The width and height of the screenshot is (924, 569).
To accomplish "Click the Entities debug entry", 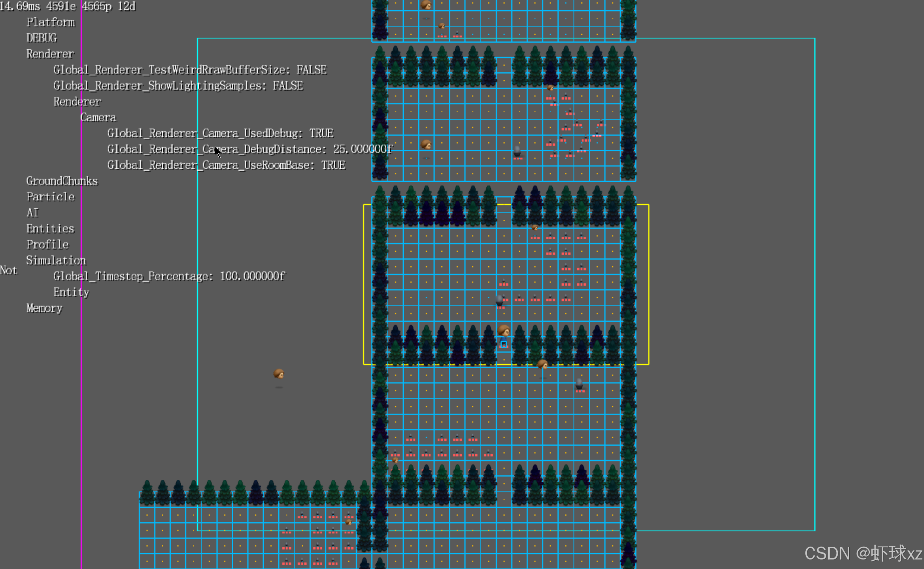I will tap(50, 229).
